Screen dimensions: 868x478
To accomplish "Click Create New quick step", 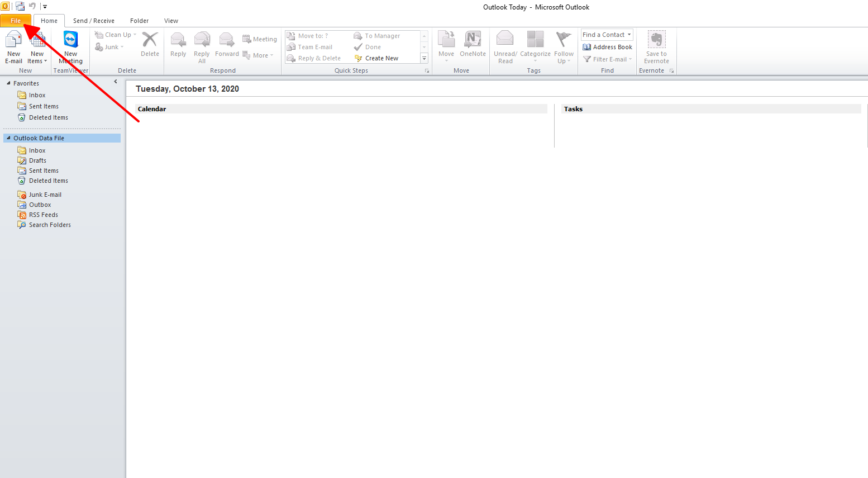I will click(376, 58).
